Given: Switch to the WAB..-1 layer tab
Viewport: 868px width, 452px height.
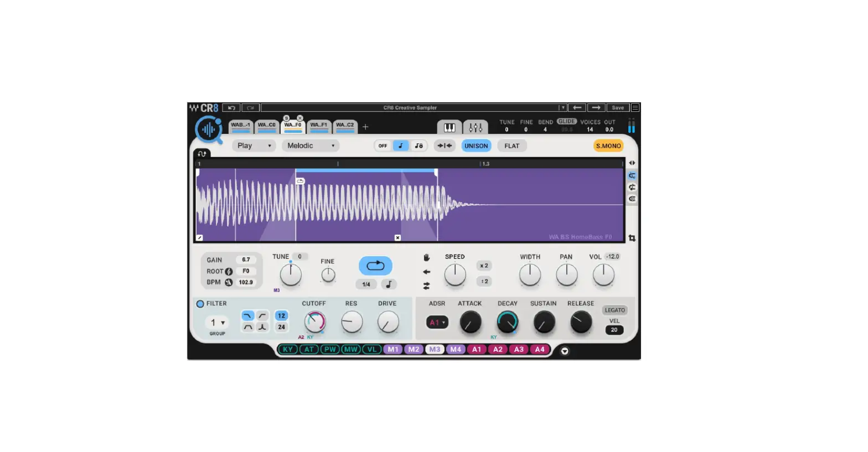Looking at the screenshot, I should coord(241,127).
